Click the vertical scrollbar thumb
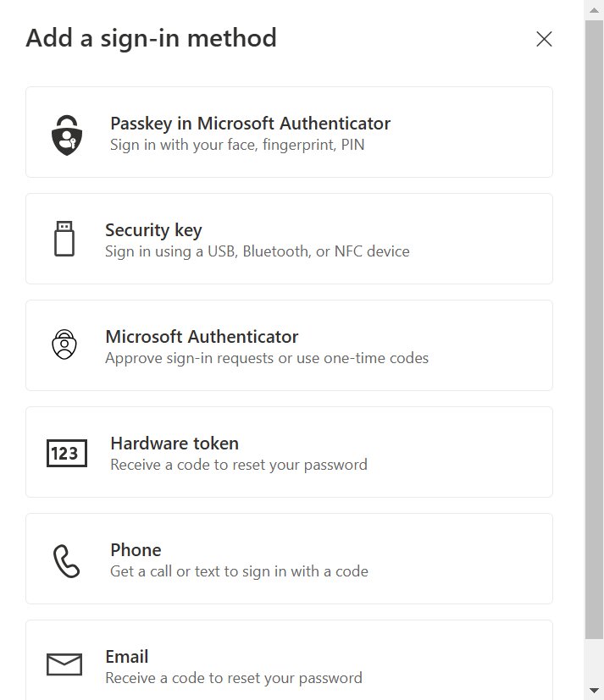The image size is (604, 700). coord(594,329)
